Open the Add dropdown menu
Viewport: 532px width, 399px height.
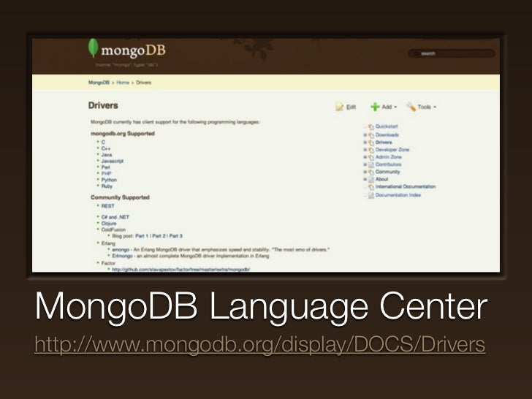(x=384, y=107)
